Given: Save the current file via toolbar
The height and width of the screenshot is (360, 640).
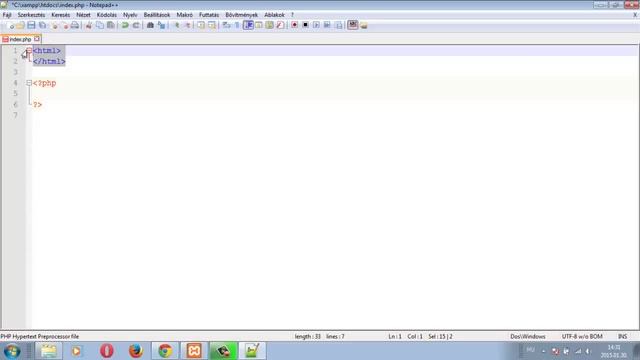Looking at the screenshot, I should point(31,25).
